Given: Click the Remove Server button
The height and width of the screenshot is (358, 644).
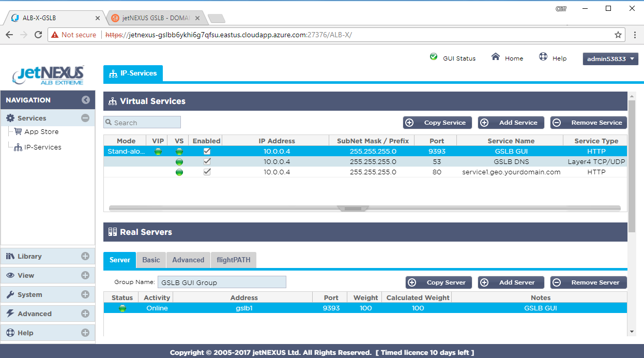Looking at the screenshot, I should pos(588,282).
